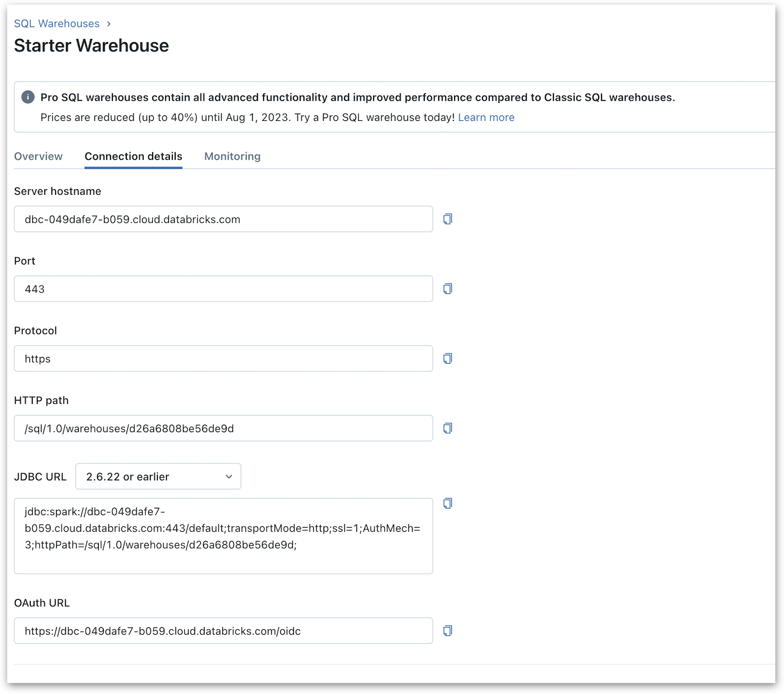Click the OAuth URL label
Viewport: 784px width, 694px height.
[42, 603]
